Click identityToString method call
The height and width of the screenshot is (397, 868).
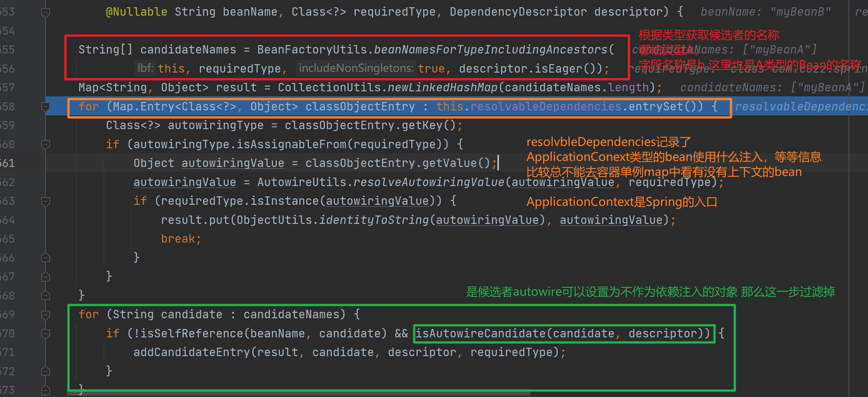coord(374,220)
